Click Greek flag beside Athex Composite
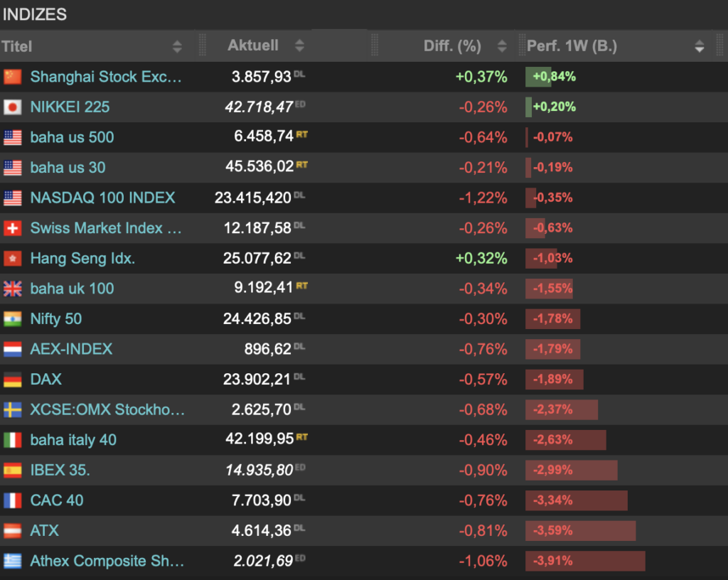The image size is (728, 580). tap(13, 561)
